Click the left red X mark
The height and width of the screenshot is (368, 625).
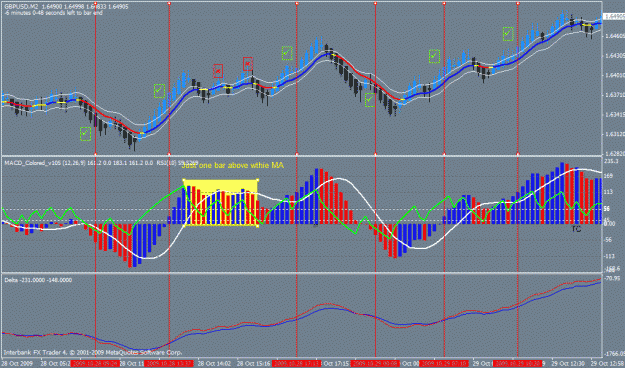click(x=218, y=71)
